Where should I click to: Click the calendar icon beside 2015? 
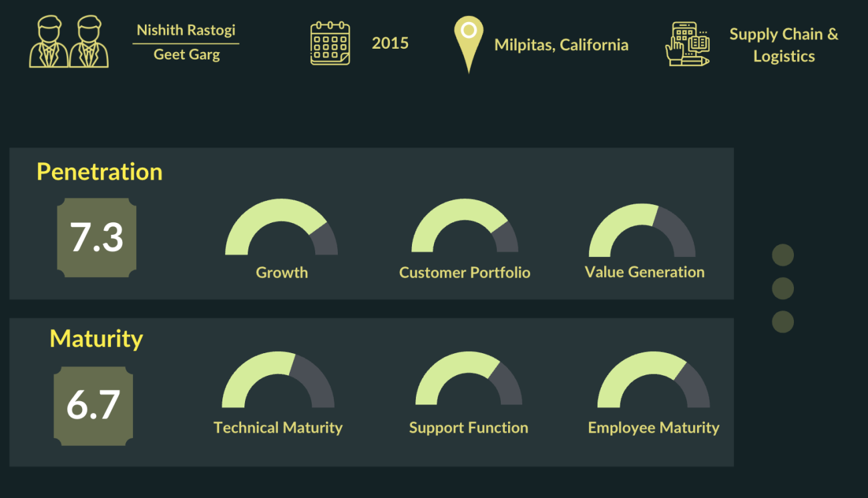point(330,43)
